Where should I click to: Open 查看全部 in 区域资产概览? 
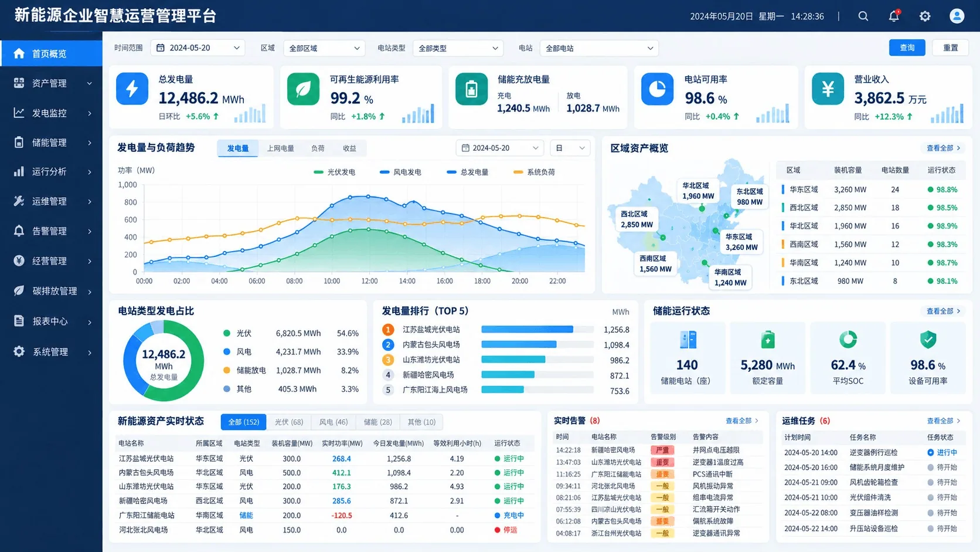click(943, 148)
